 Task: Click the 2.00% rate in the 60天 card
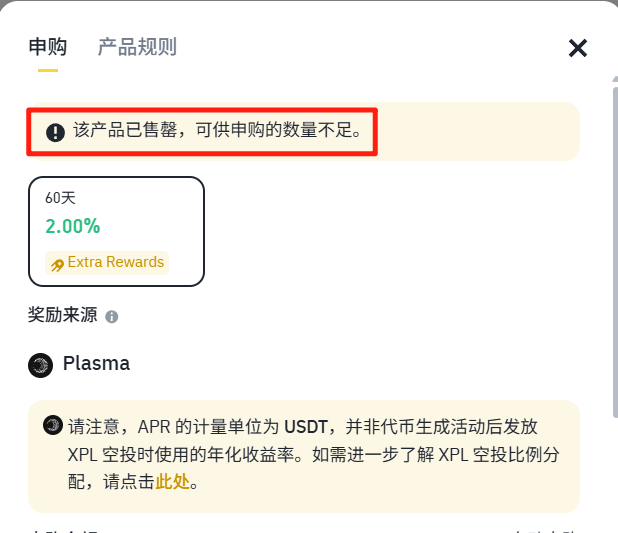click(73, 226)
